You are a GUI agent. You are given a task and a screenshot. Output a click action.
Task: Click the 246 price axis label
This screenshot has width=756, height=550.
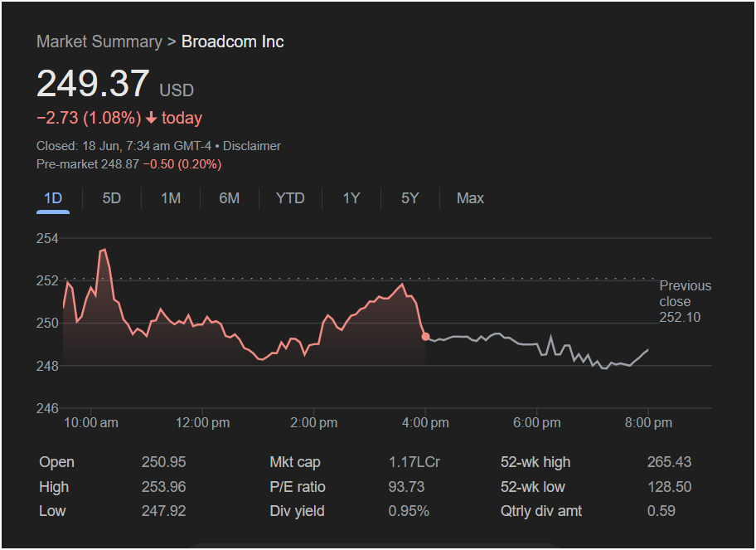tap(47, 409)
